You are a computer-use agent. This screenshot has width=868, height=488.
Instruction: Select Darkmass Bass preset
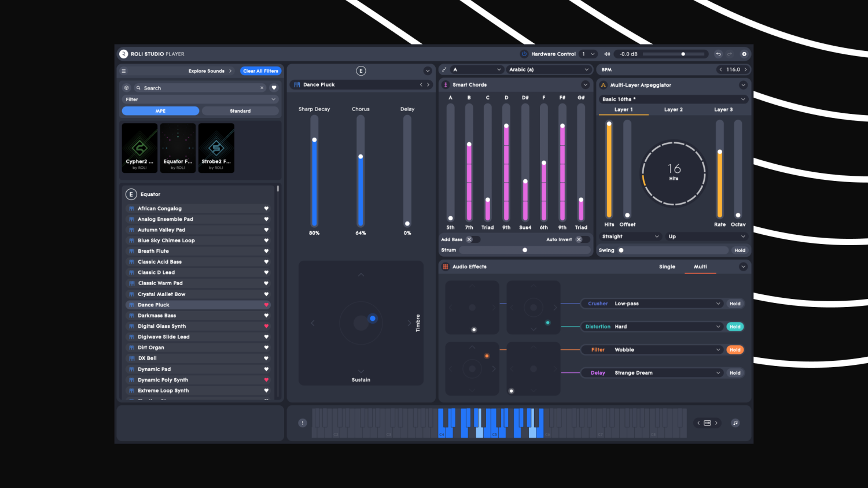point(198,316)
